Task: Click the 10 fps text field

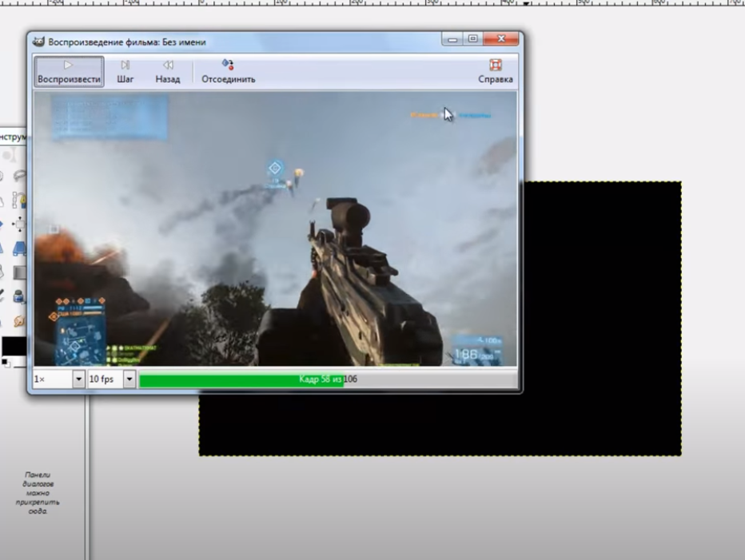Action: 106,379
